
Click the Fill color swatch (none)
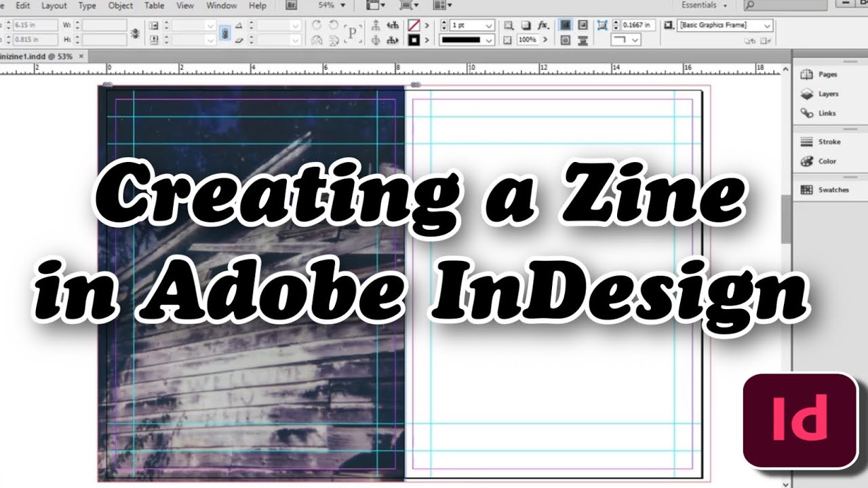[x=414, y=25]
